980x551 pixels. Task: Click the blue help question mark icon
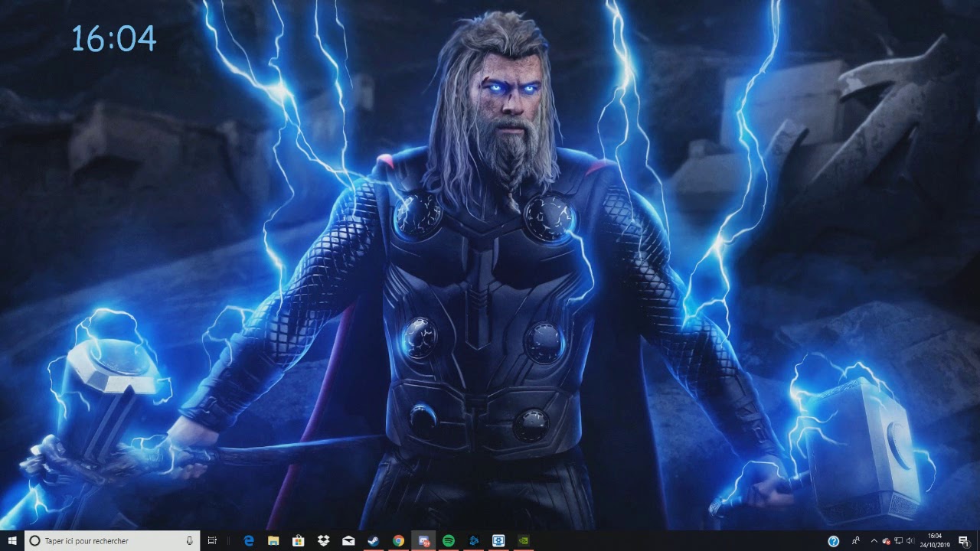point(834,541)
